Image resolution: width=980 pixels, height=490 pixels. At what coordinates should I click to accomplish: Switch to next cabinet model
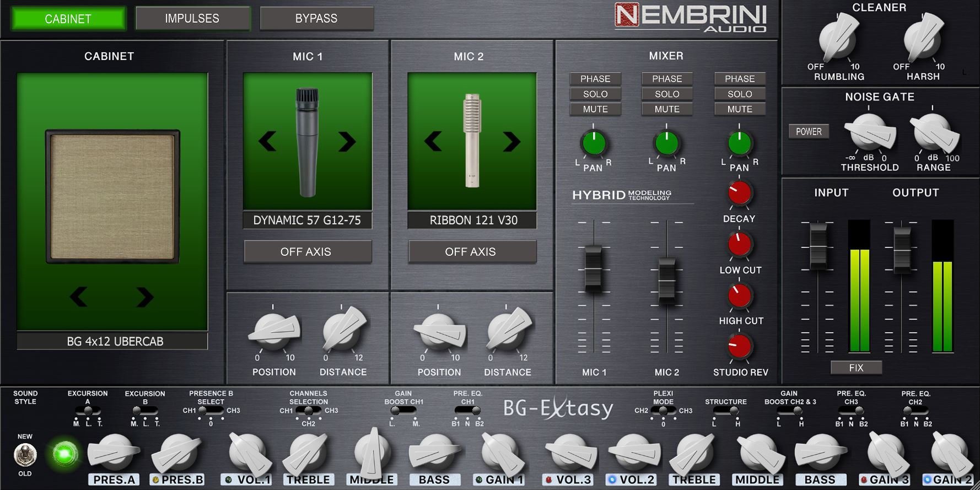(x=145, y=297)
